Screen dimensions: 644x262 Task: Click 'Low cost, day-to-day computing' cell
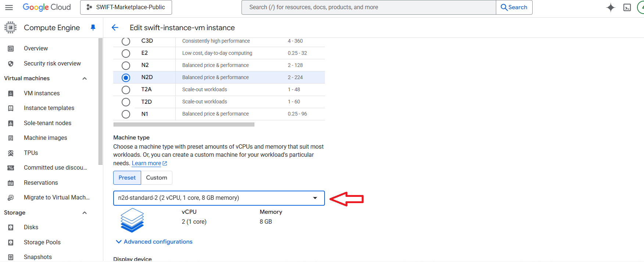pyautogui.click(x=217, y=53)
